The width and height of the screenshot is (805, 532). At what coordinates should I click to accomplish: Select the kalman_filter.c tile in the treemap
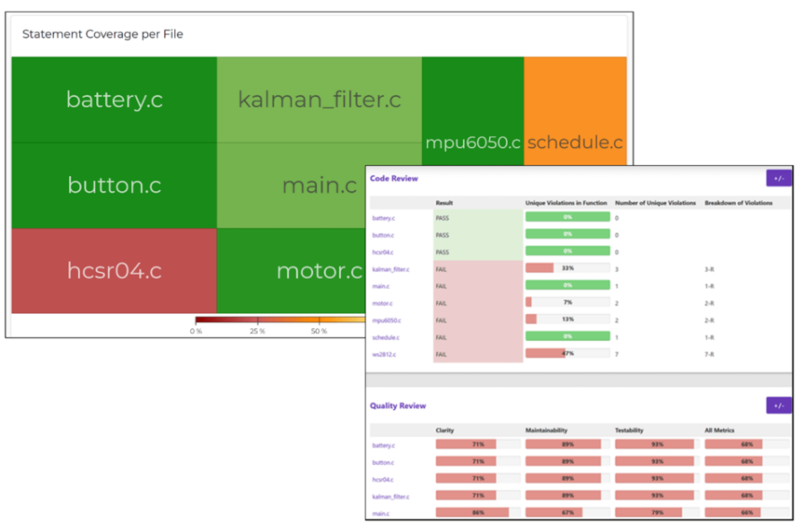pyautogui.click(x=319, y=100)
